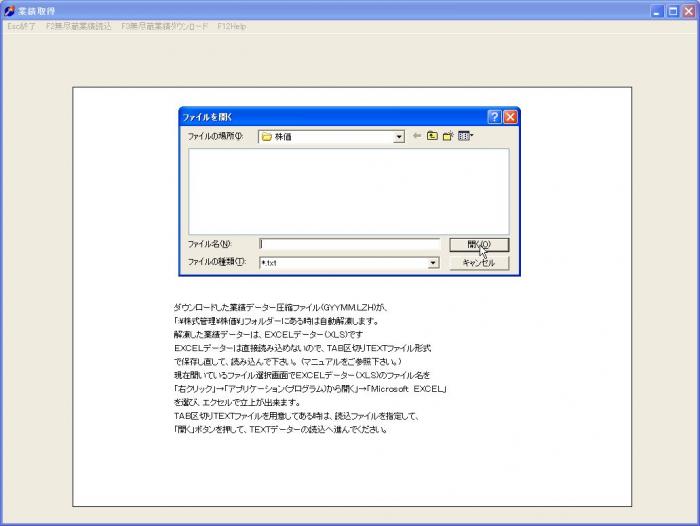Click inside the ファイル名 text field
Screen dimensions: 700x526
click(349, 243)
